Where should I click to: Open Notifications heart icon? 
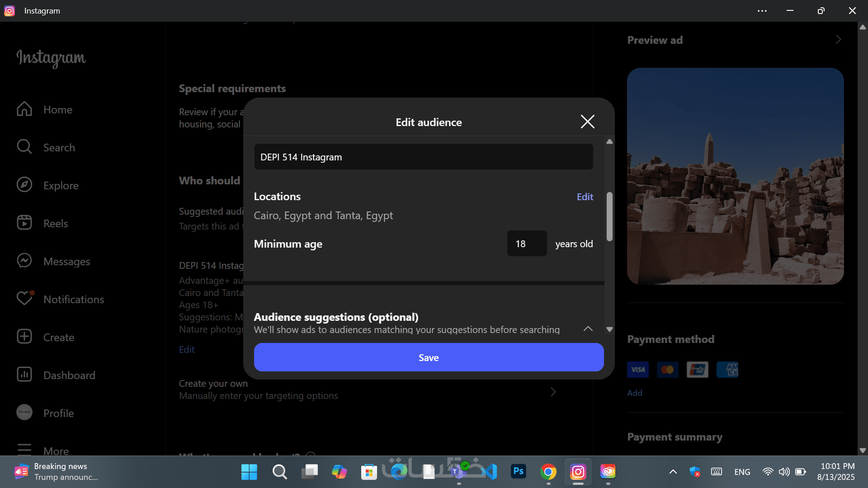coord(24,299)
